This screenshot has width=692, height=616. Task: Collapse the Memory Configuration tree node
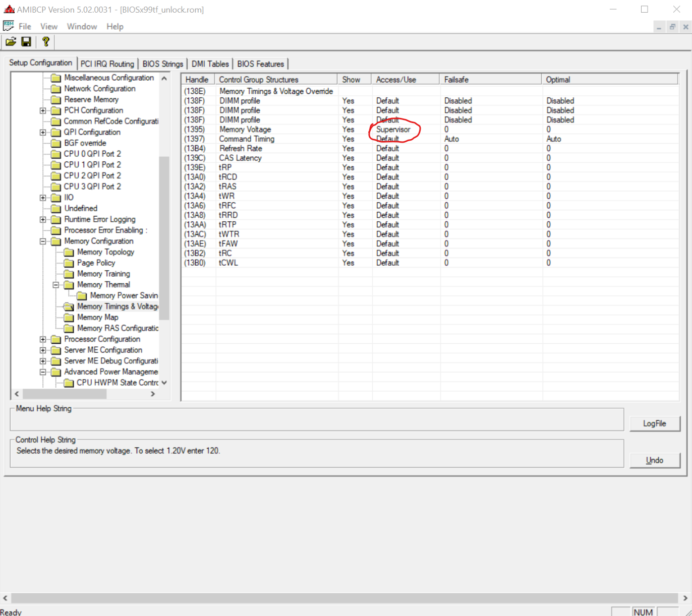tap(43, 241)
